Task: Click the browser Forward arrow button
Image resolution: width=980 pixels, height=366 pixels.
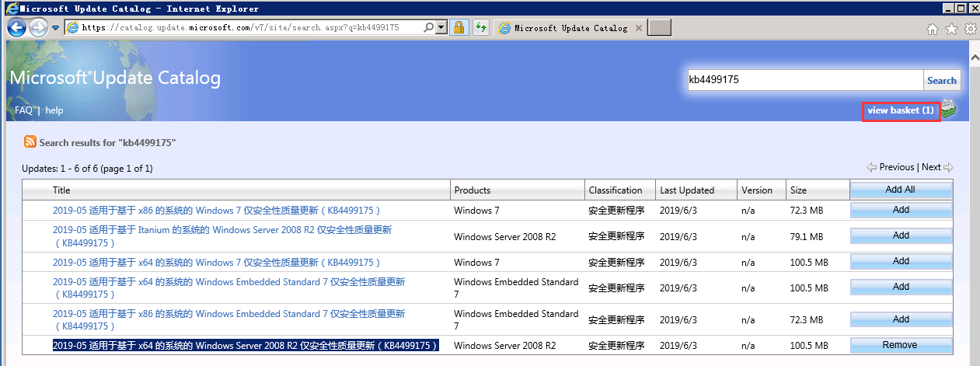Action: pos(38,28)
